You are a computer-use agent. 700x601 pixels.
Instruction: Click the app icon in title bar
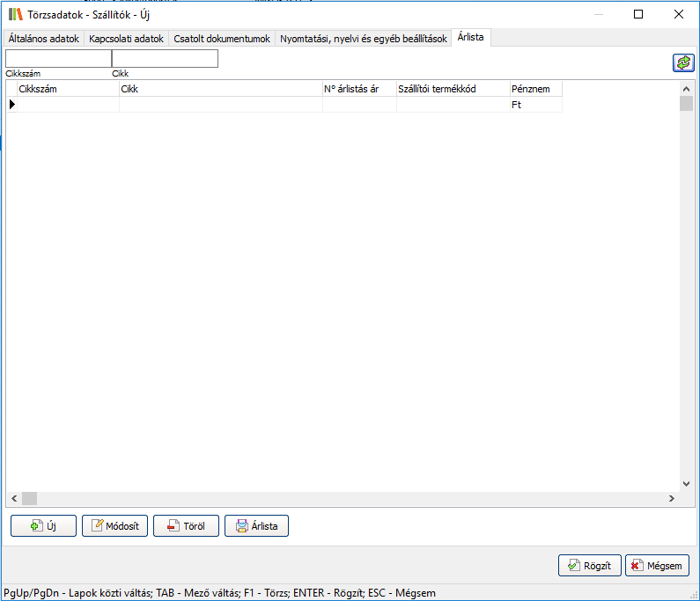tap(15, 15)
